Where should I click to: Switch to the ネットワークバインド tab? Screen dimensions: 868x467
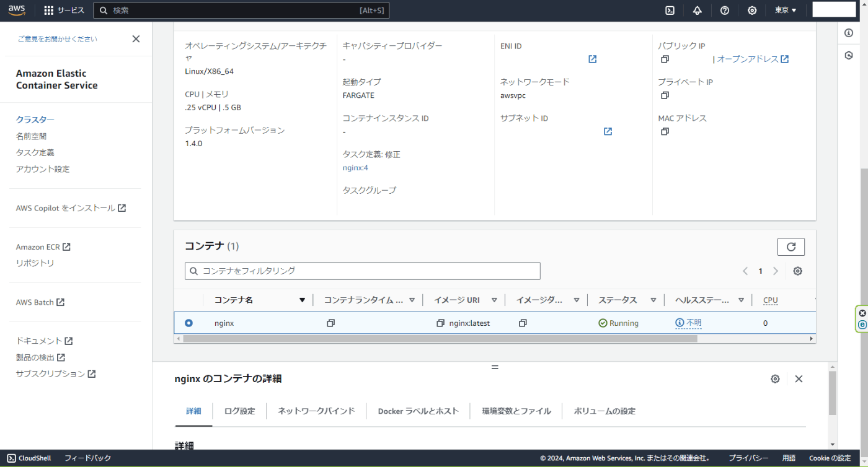(316, 411)
